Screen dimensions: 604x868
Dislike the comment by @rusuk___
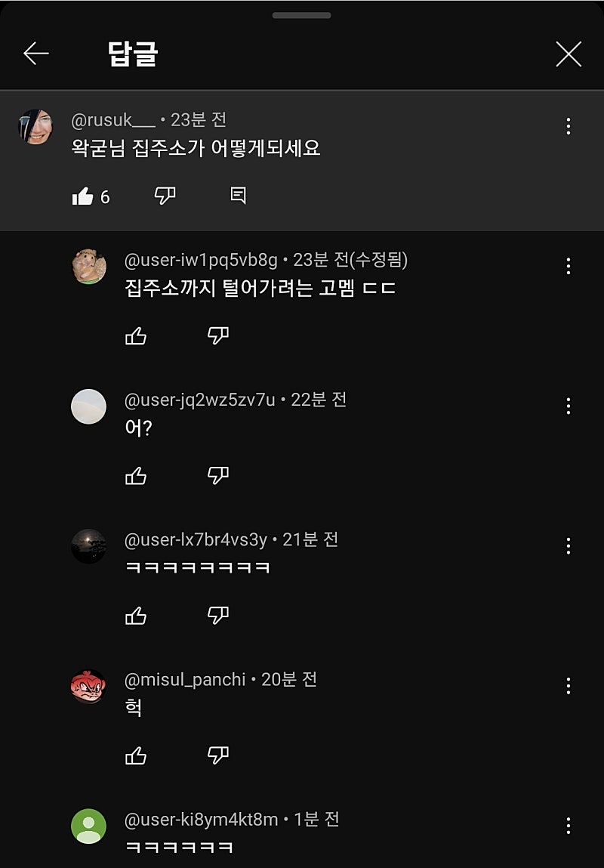click(165, 196)
